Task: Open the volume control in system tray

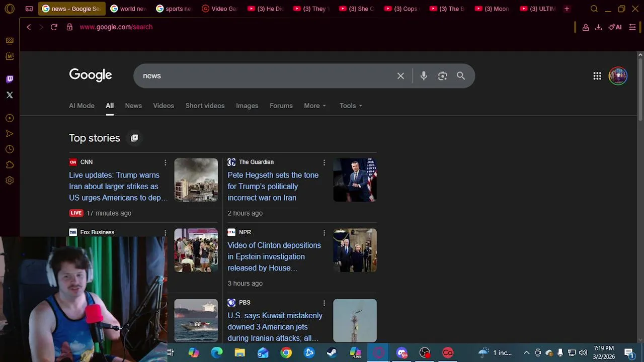Action: (x=583, y=352)
